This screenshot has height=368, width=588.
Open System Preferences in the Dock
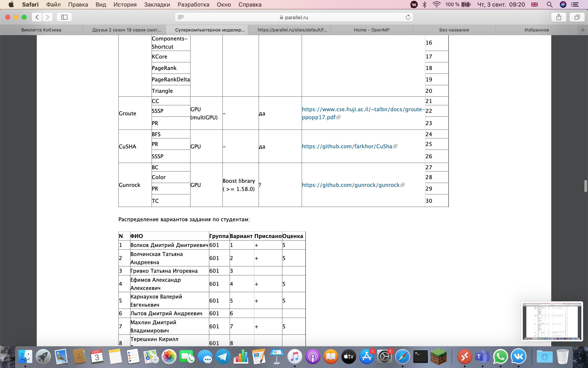point(385,357)
